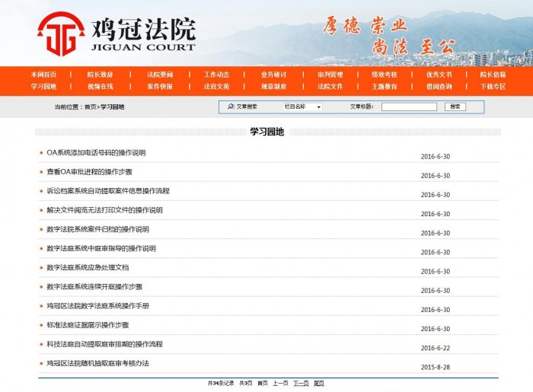Go to next page via 下一页

coord(301,383)
